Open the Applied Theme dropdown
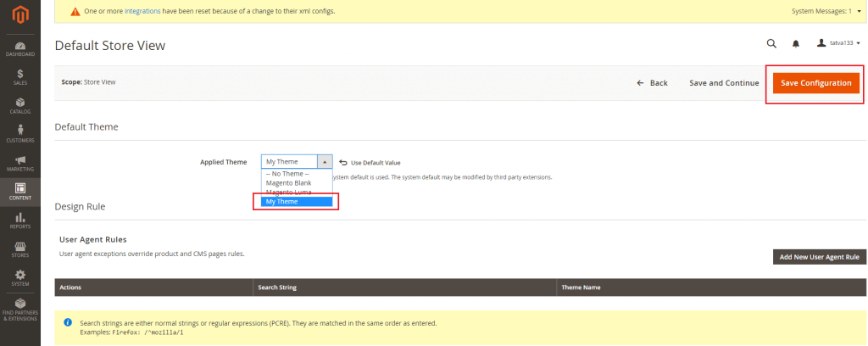The image size is (868, 346). [x=297, y=162]
